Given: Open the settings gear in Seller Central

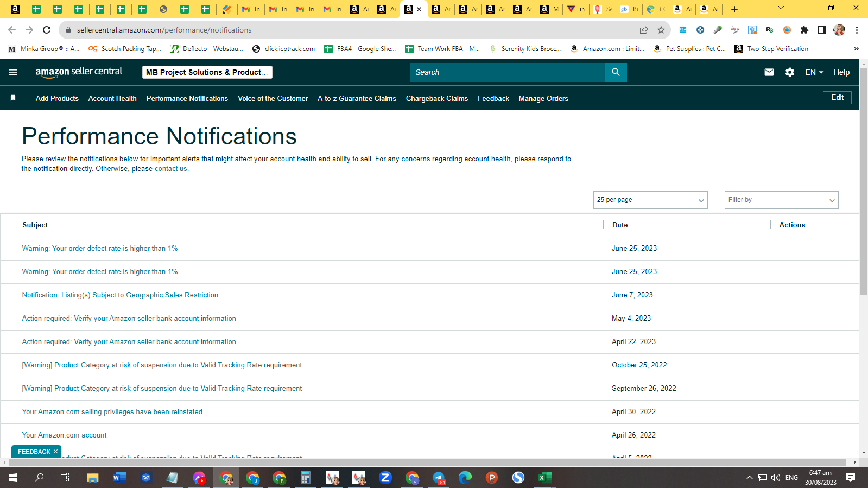Looking at the screenshot, I should click(x=790, y=72).
